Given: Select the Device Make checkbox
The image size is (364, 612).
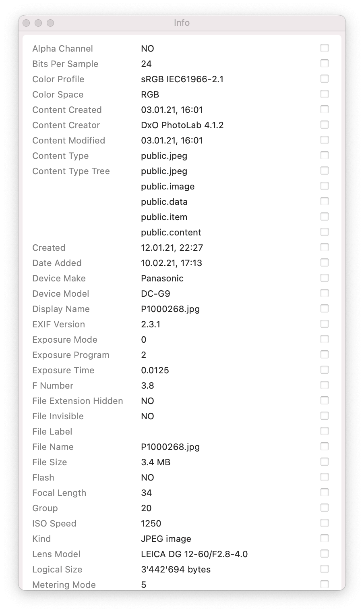Looking at the screenshot, I should [324, 278].
